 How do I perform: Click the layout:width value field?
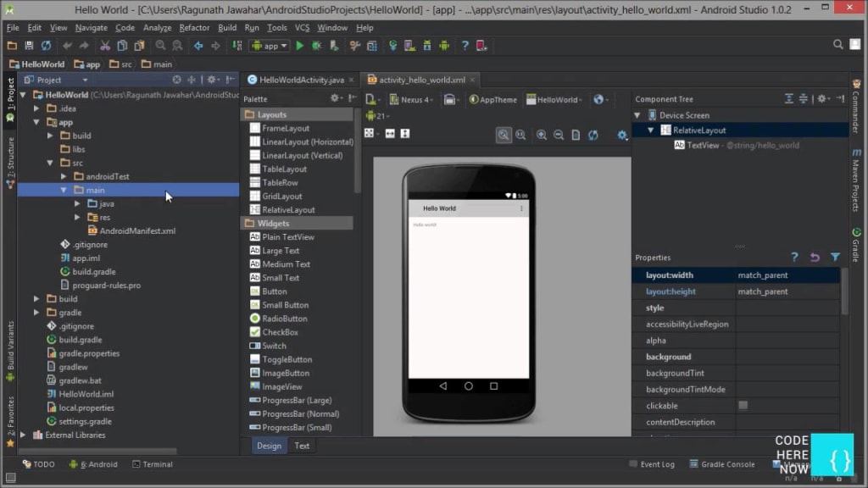[x=786, y=275]
